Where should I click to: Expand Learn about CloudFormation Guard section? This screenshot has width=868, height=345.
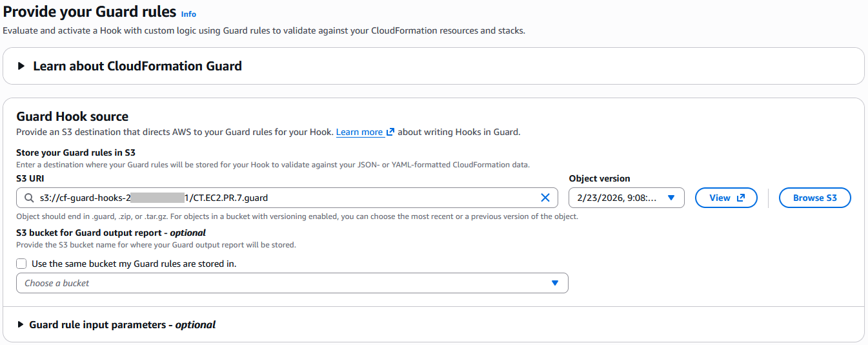(137, 66)
